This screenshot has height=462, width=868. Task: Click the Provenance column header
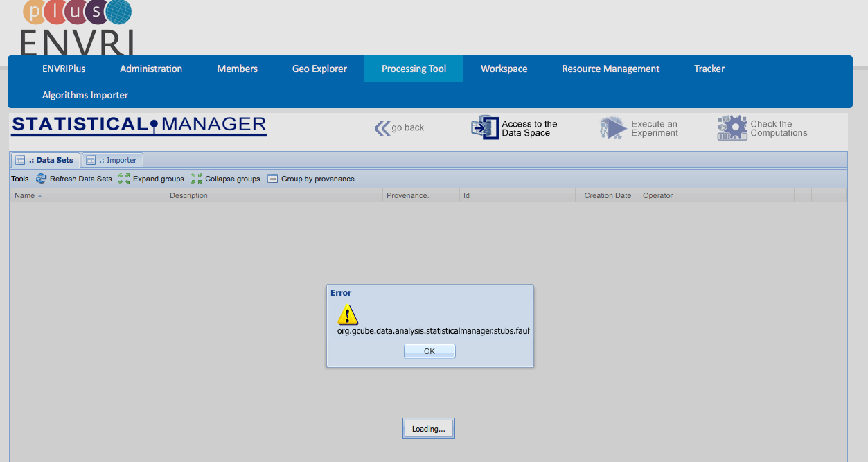[407, 195]
